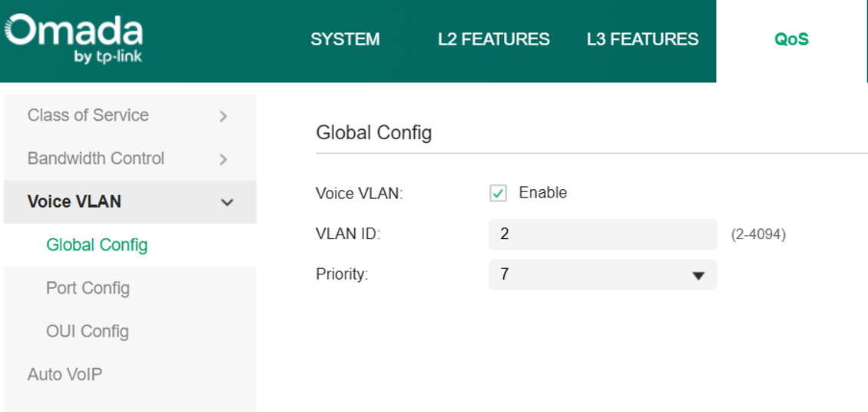Click the 'VLAN ID:' field label

(348, 234)
